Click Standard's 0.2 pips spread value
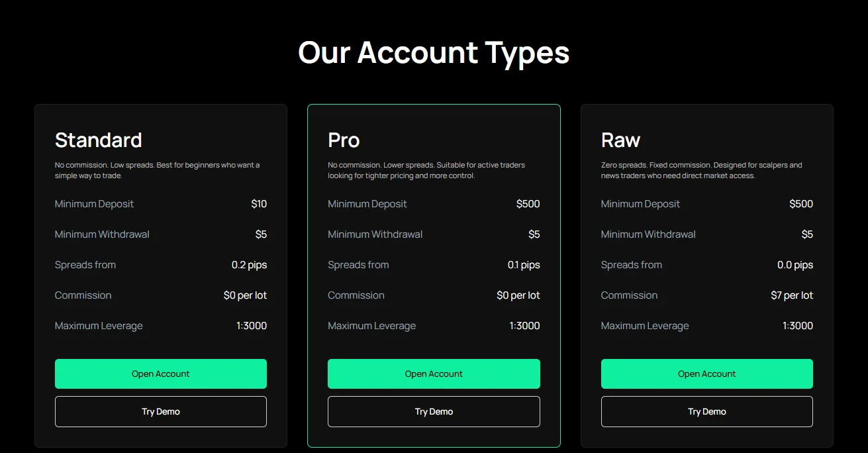Viewport: 868px width, 453px height. (249, 265)
